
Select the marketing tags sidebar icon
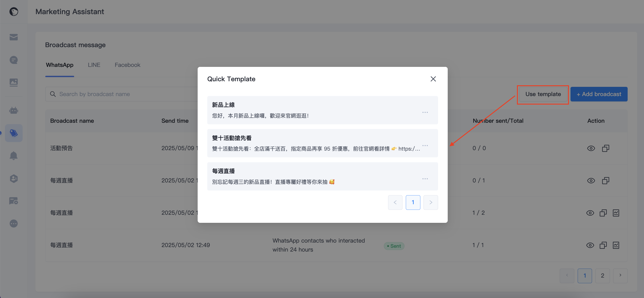pos(14,133)
